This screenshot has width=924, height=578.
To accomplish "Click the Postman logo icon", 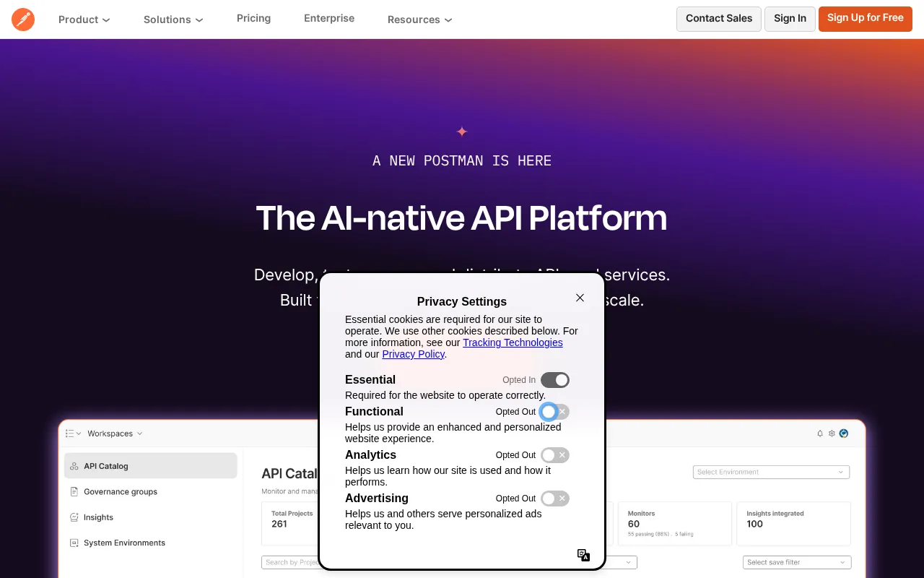I will 23,20.
